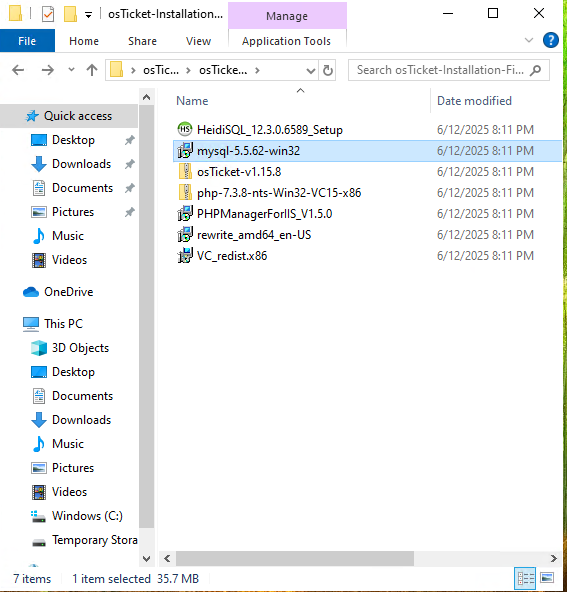
Task: Click the Properties quick access toolbar icon
Action: pyautogui.click(x=48, y=14)
